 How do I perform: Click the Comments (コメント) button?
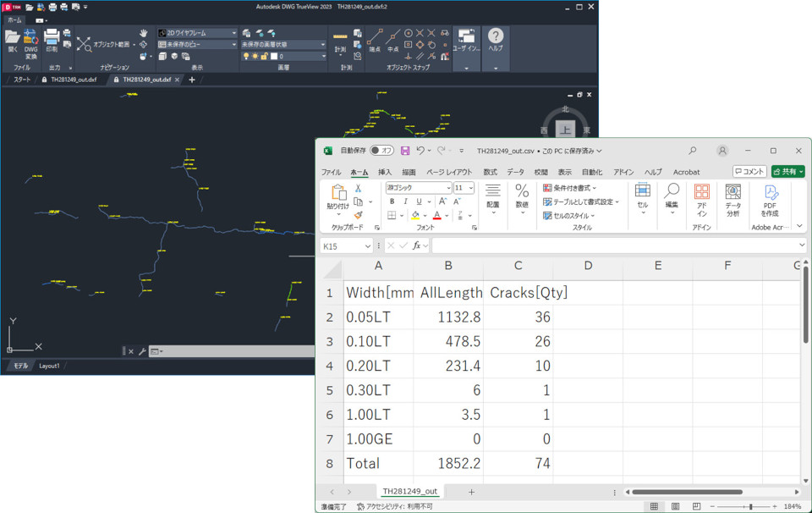(749, 172)
